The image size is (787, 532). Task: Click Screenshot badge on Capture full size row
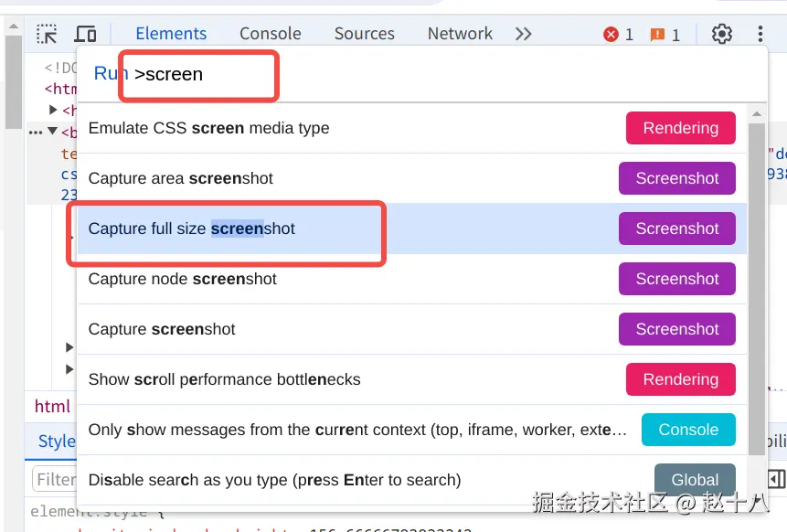point(677,229)
